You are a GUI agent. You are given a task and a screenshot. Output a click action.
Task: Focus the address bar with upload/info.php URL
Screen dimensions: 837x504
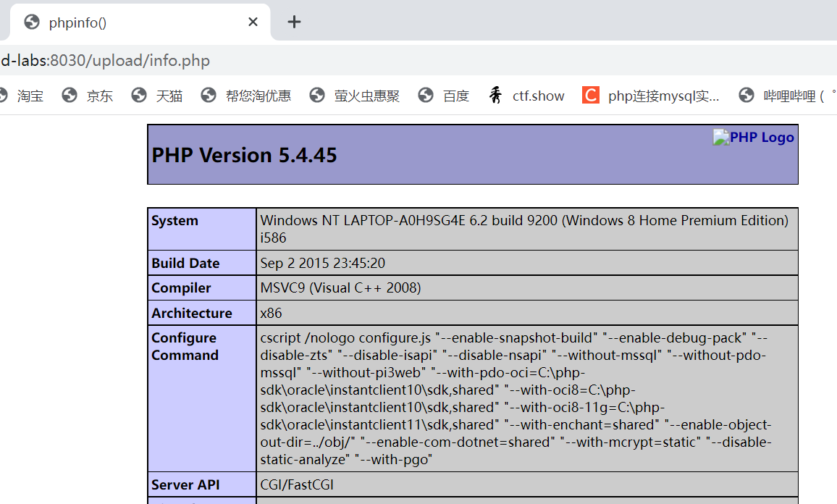(418, 60)
